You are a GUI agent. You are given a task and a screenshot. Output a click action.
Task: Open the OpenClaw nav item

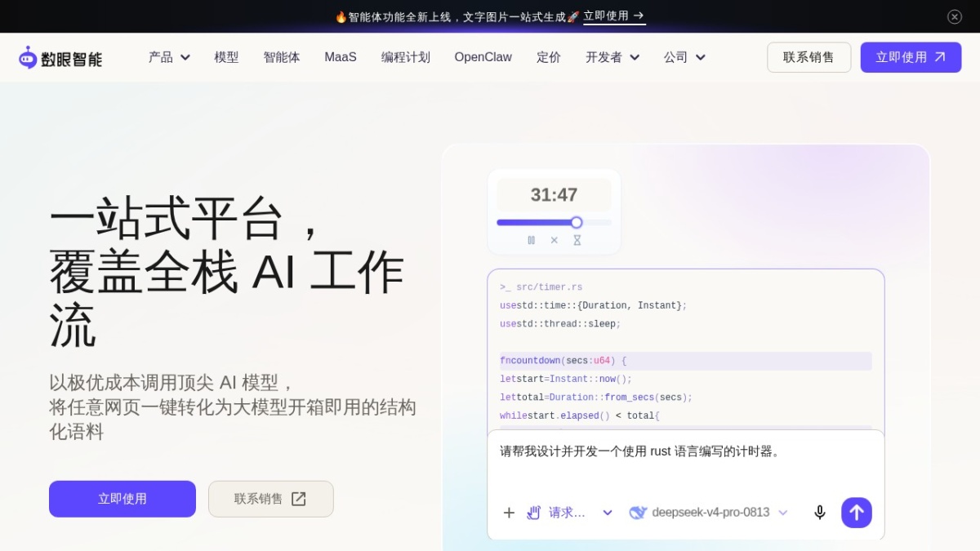coord(483,57)
